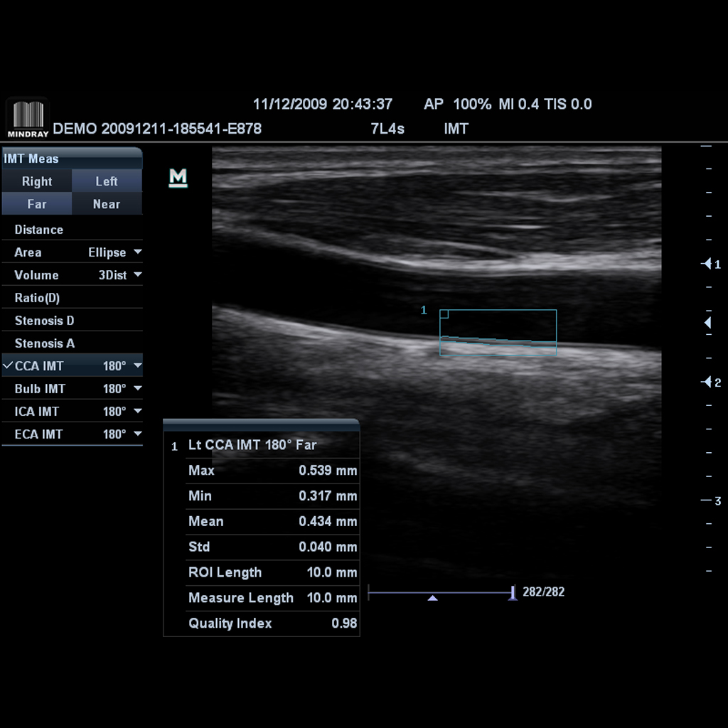728x728 pixels.
Task: Choose the Distance measurement item
Action: [39, 230]
